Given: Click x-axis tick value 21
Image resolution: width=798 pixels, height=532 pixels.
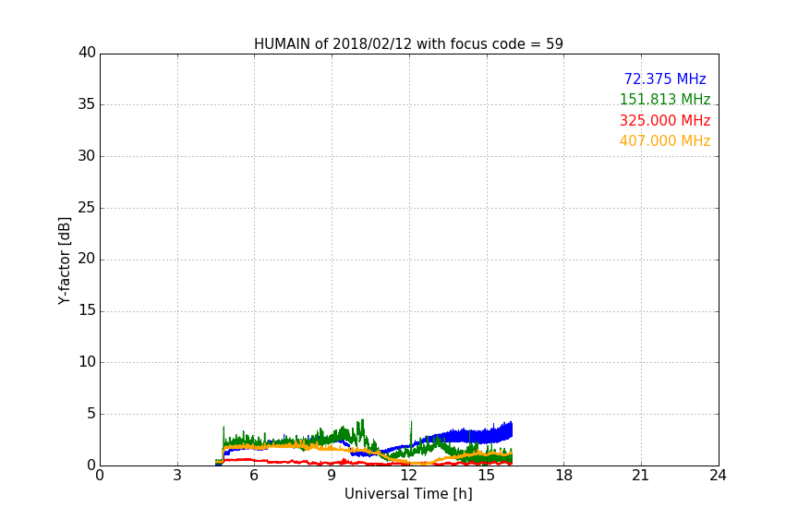Looking at the screenshot, I should [x=641, y=476].
